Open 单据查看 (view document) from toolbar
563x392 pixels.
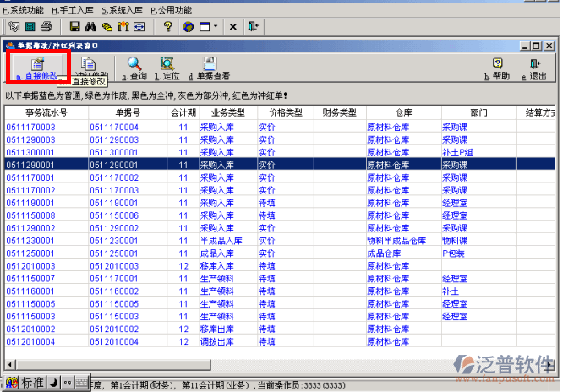[x=208, y=68]
